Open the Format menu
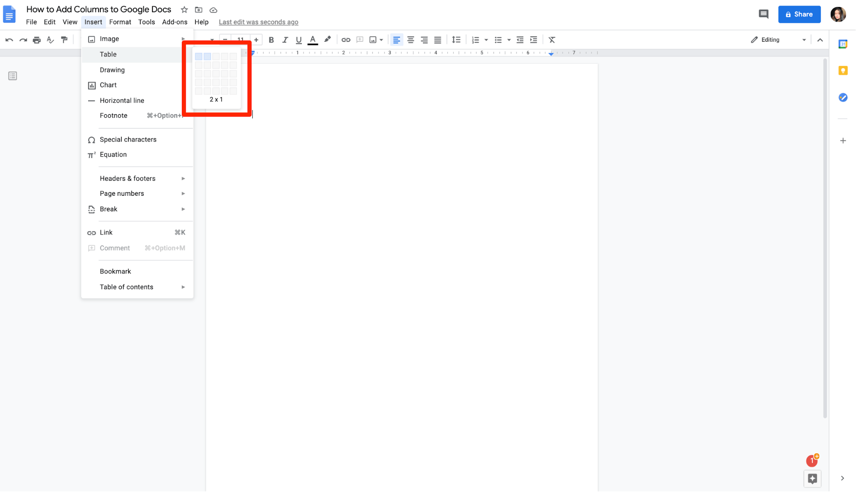 (x=120, y=22)
